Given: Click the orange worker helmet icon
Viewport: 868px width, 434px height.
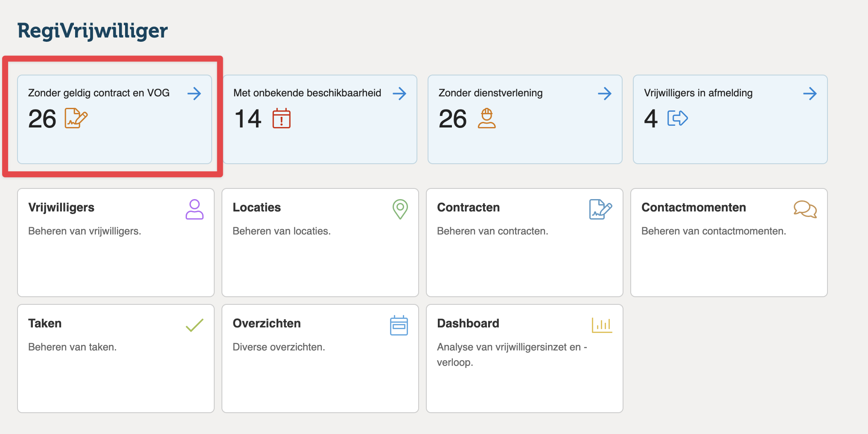Looking at the screenshot, I should pos(486,118).
